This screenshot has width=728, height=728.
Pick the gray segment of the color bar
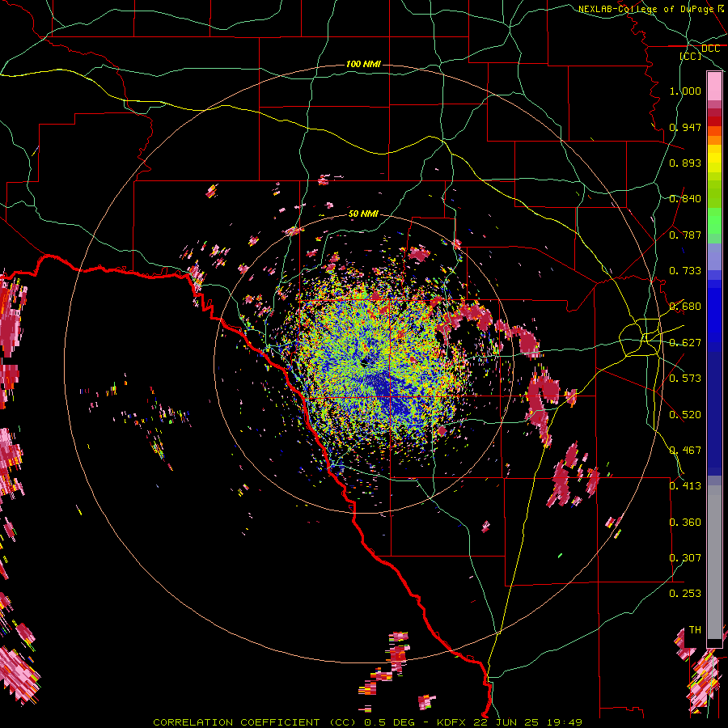[714, 562]
